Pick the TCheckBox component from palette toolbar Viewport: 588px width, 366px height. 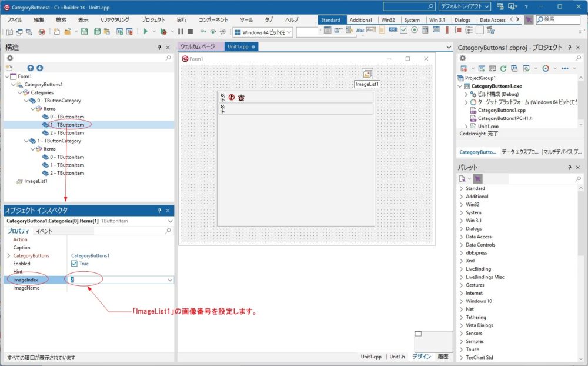(x=404, y=31)
